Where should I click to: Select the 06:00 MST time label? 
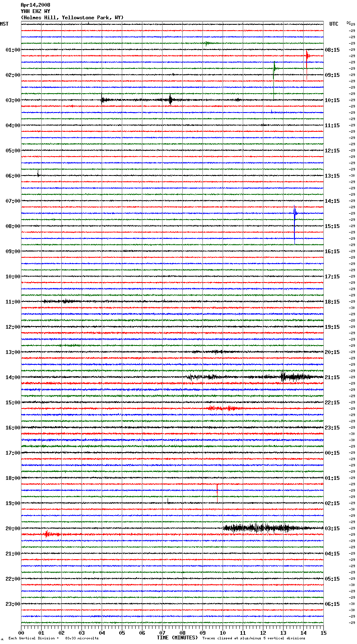13,176
